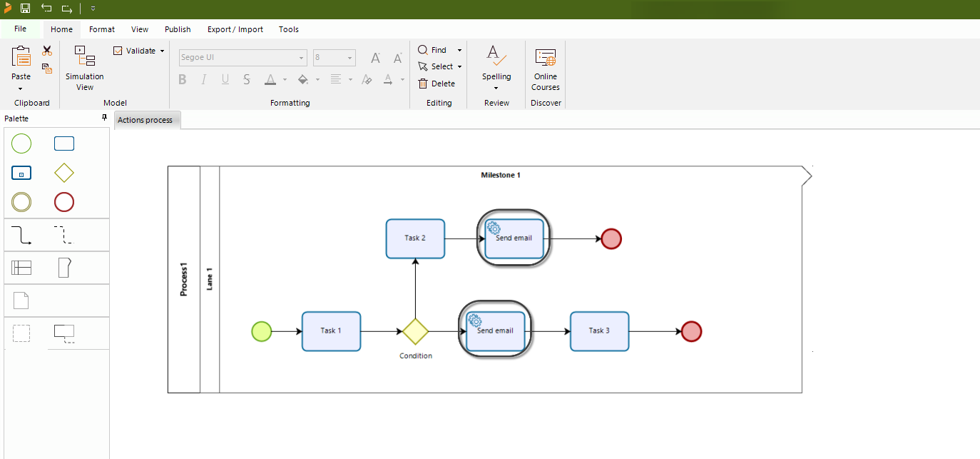Toggle bold formatting
The height and width of the screenshot is (459, 980).
click(x=183, y=79)
